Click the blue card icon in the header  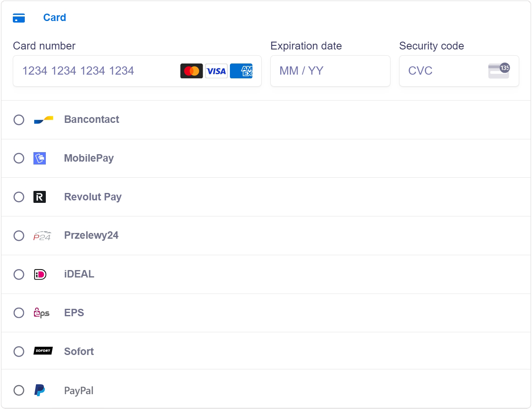[x=19, y=18]
